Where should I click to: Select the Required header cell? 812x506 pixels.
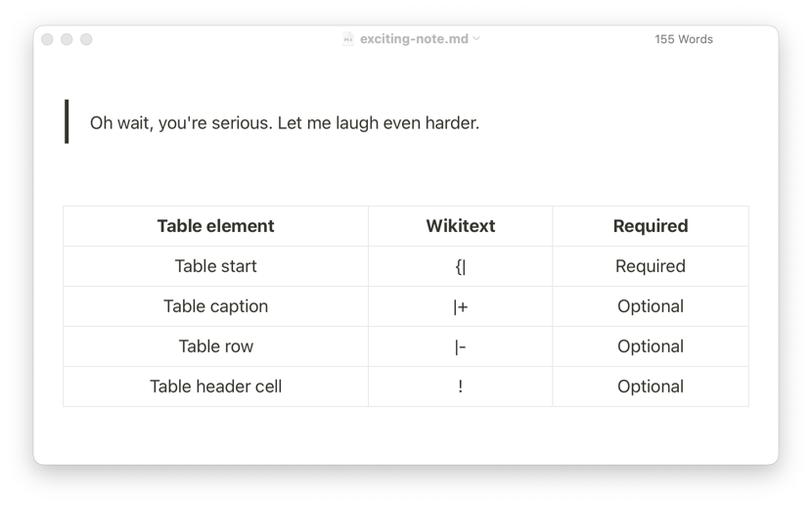pyautogui.click(x=651, y=226)
